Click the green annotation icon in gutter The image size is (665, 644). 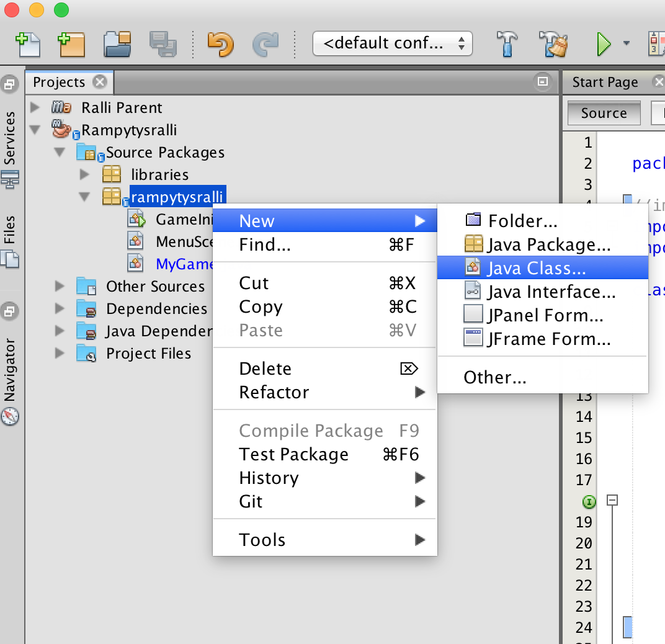tap(589, 502)
